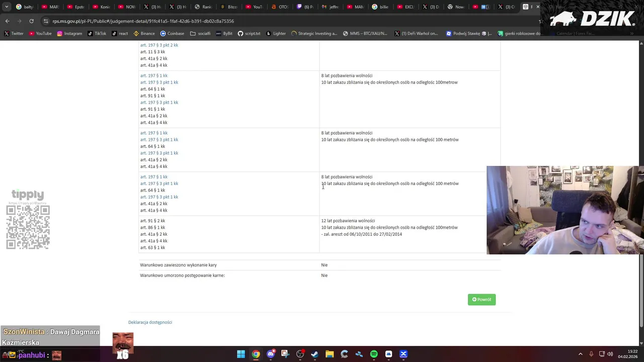Open OBS Studio from the taskbar

tap(300, 354)
